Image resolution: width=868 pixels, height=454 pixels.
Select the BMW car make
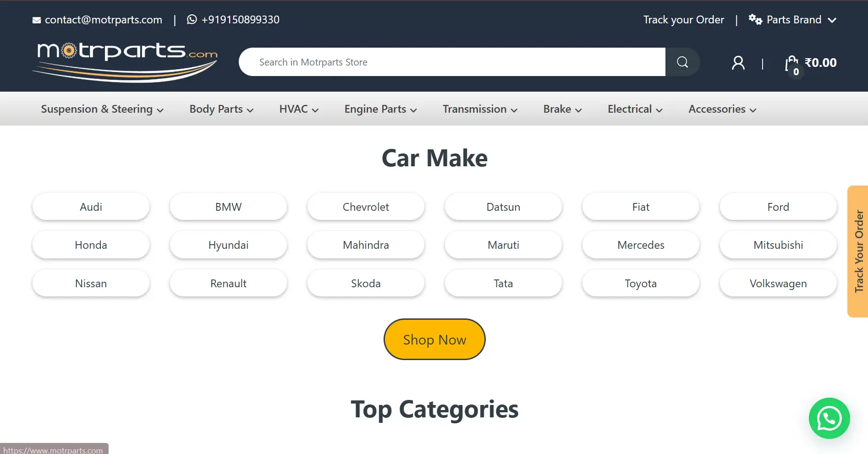pyautogui.click(x=228, y=207)
